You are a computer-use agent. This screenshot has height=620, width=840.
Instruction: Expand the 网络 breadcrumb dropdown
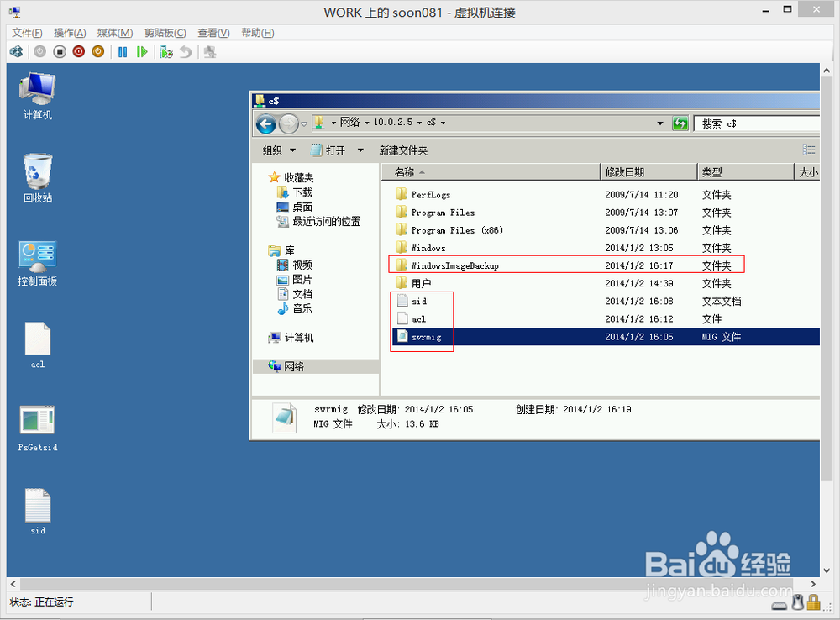coord(367,123)
